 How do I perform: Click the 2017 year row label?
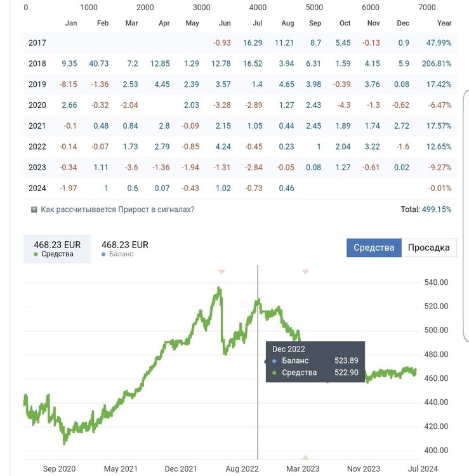[x=37, y=43]
